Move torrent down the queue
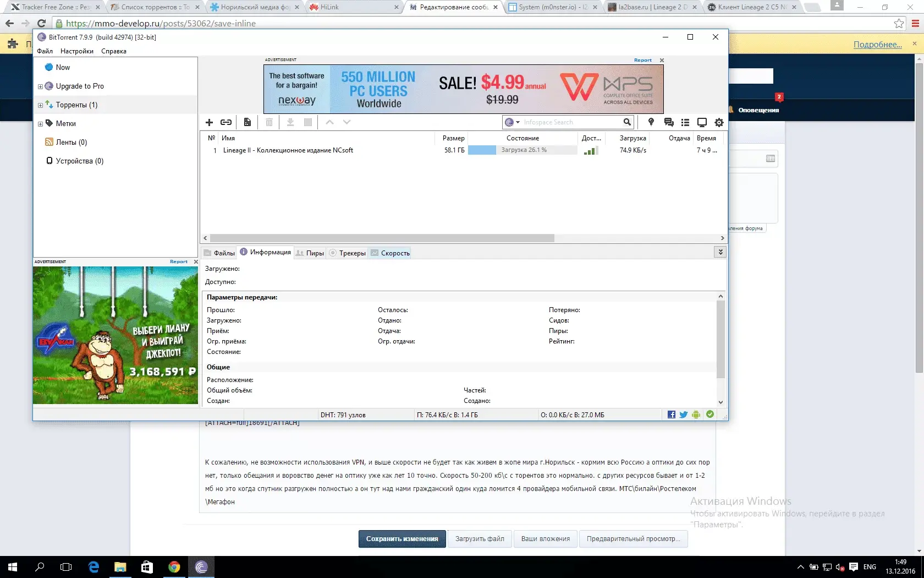Image resolution: width=924 pixels, height=578 pixels. coord(346,122)
